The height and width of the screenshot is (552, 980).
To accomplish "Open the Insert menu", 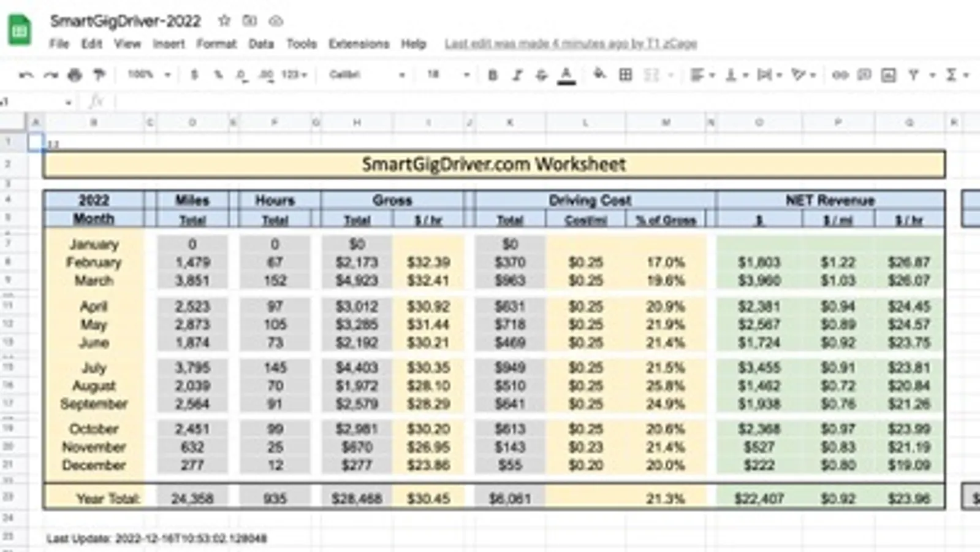I will [x=169, y=44].
